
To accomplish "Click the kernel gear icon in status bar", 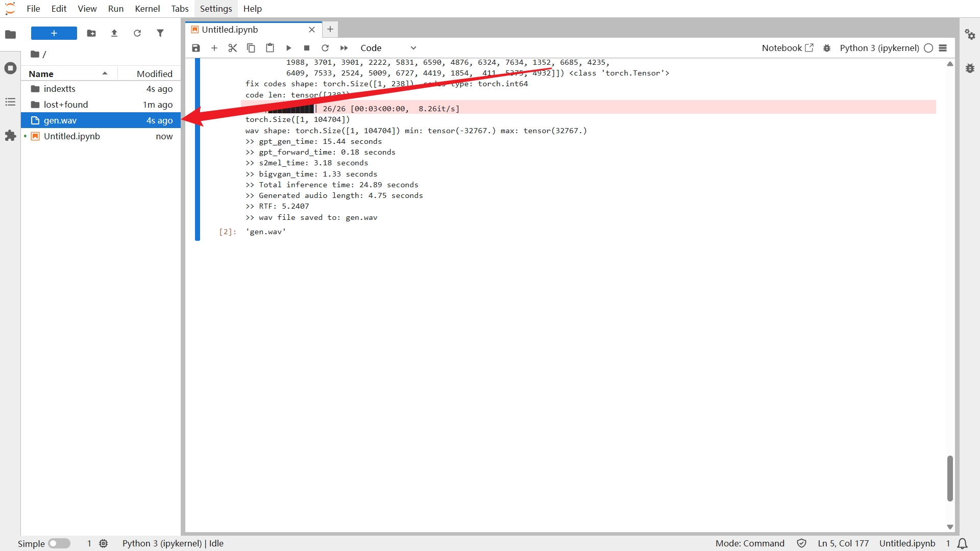I will (104, 543).
